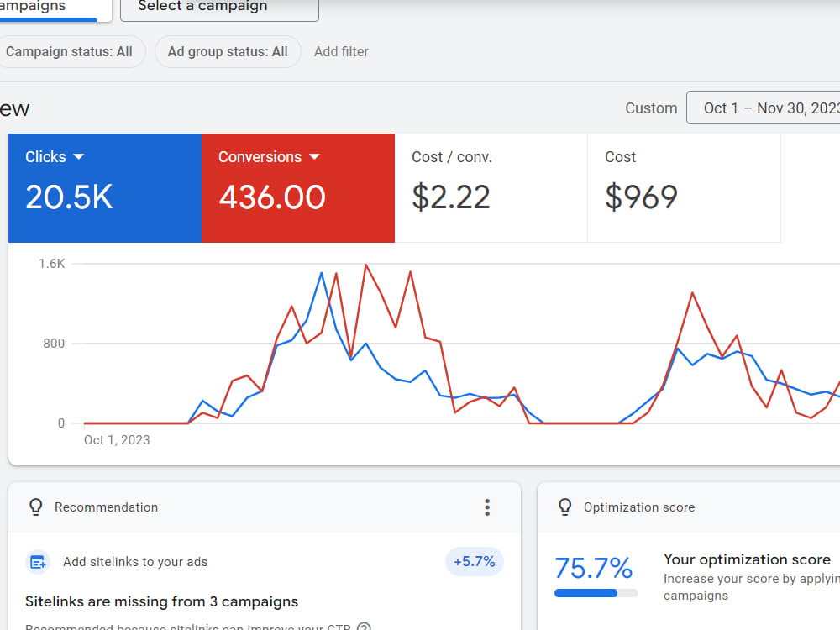
Task: Click 'Sitelinks are missing from 3 campaigns' heading
Action: (162, 601)
